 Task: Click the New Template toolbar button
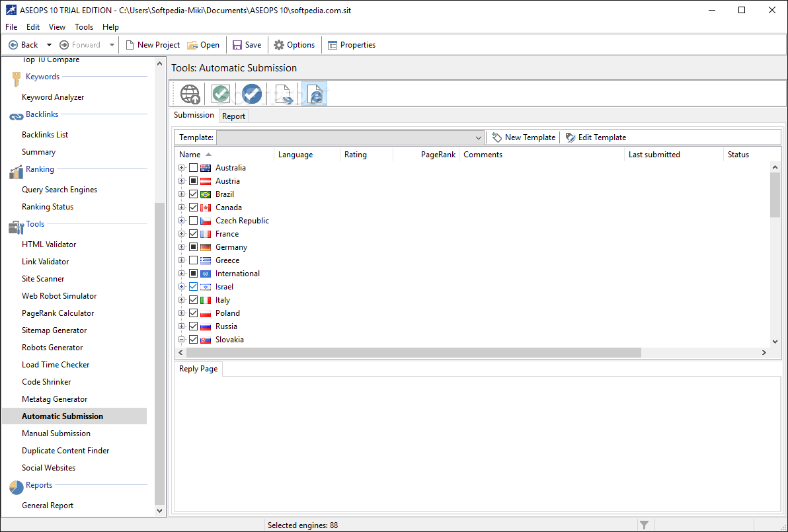tap(524, 137)
